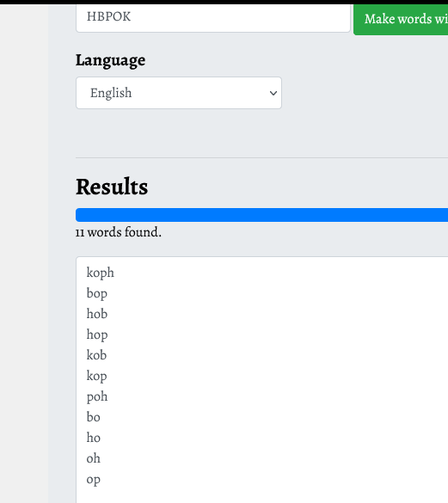The height and width of the screenshot is (503, 448).
Task: Select the word bop in results
Action: click(96, 293)
